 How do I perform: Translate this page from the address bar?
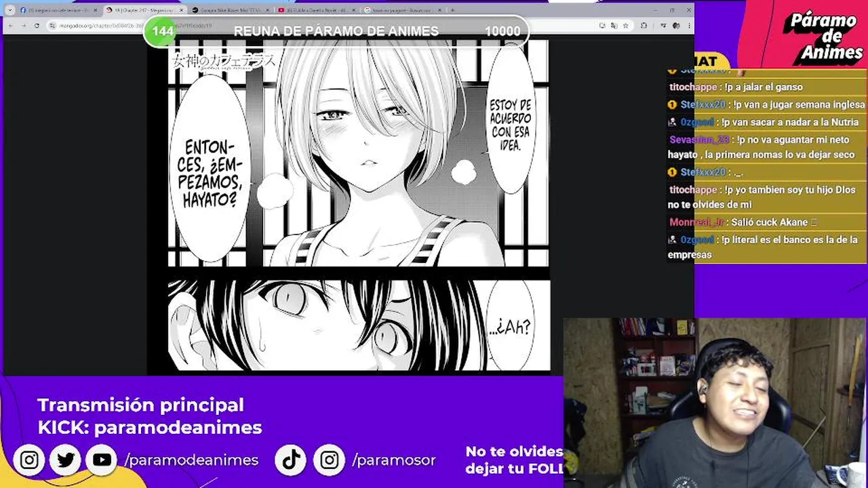point(614,26)
